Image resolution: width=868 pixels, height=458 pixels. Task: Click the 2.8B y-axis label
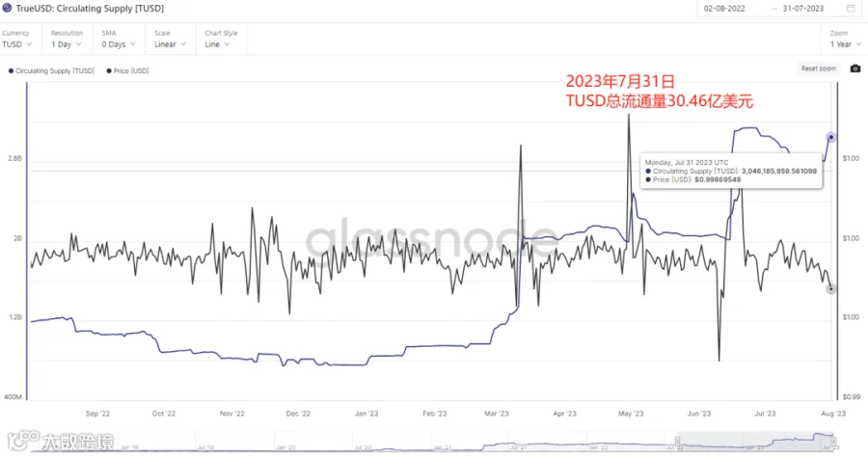click(14, 159)
